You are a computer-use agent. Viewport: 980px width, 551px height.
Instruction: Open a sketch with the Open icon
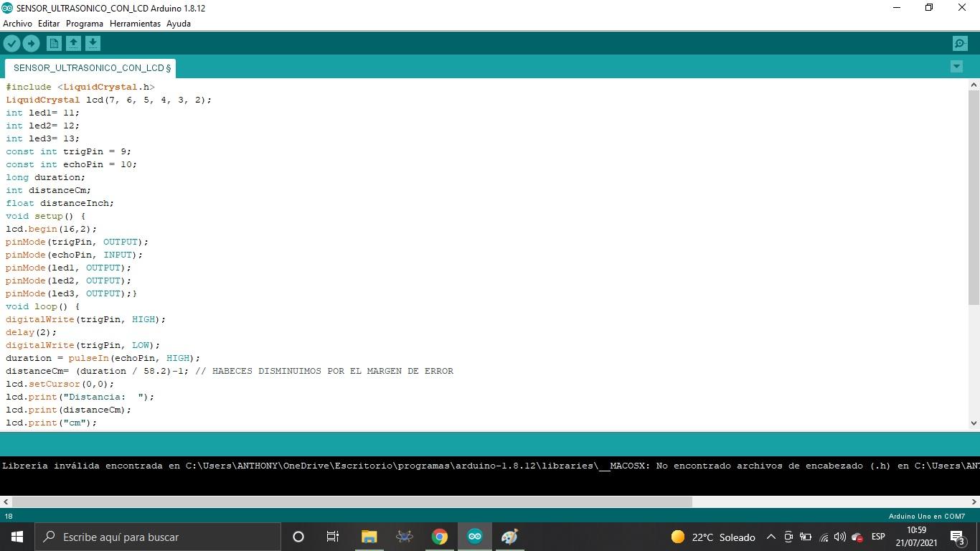(73, 44)
